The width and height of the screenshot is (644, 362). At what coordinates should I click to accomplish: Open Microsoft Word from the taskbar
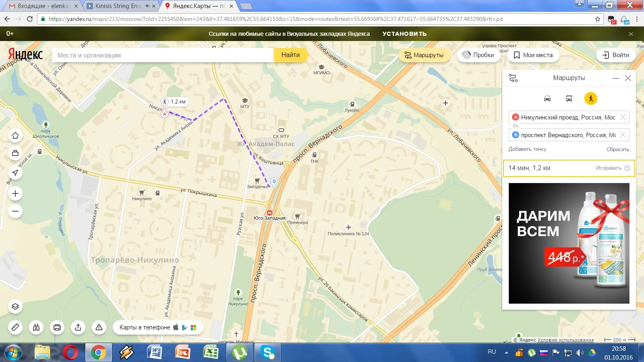point(155,353)
